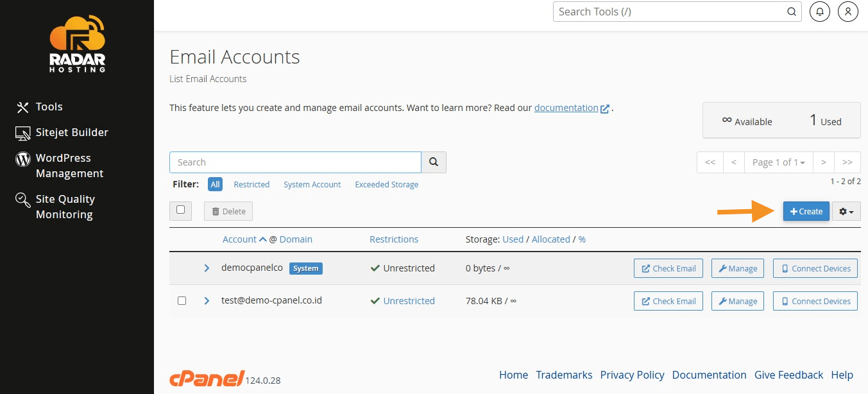The image size is (868, 394).
Task: Open the documentation link in description
Action: (x=566, y=108)
